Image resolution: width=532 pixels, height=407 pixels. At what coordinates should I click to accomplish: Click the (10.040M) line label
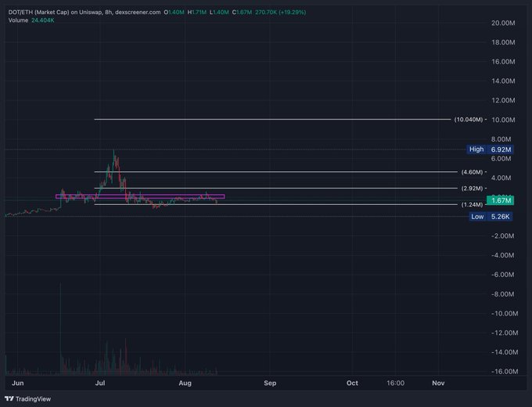coord(469,120)
